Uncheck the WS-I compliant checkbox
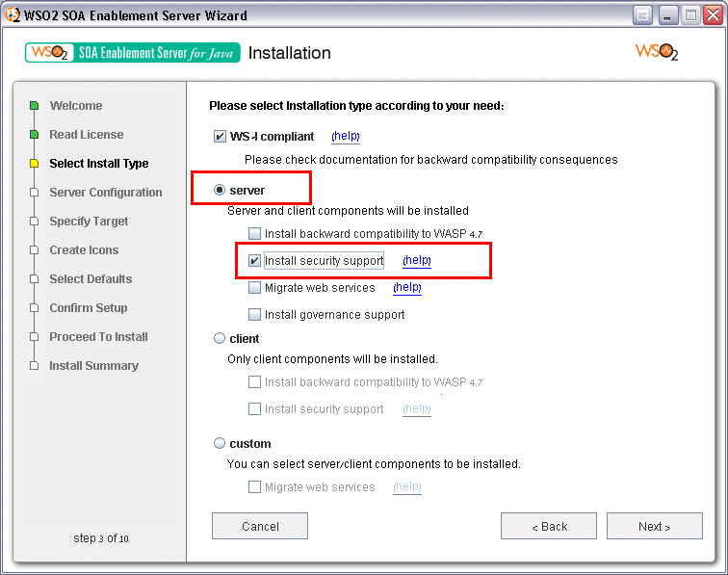This screenshot has height=575, width=728. pyautogui.click(x=220, y=137)
